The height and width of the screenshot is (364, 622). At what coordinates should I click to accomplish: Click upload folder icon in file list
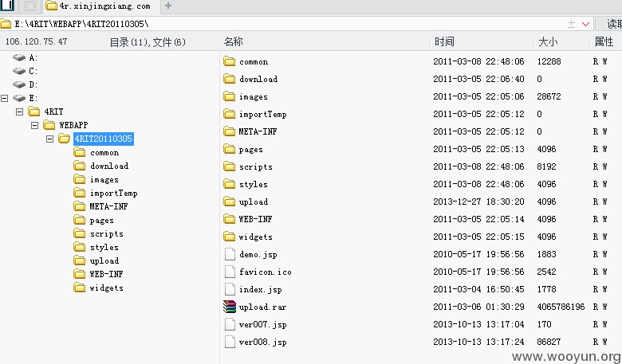pyautogui.click(x=230, y=202)
